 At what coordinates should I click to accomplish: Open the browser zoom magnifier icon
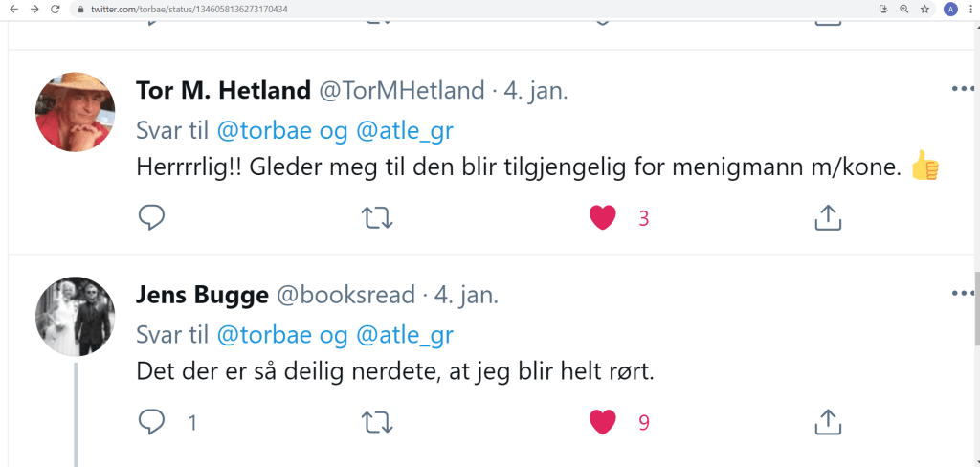903,9
